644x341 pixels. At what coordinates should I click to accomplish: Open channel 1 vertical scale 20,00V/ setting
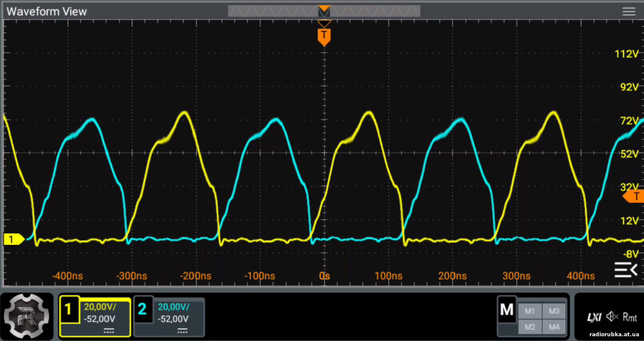point(101,307)
